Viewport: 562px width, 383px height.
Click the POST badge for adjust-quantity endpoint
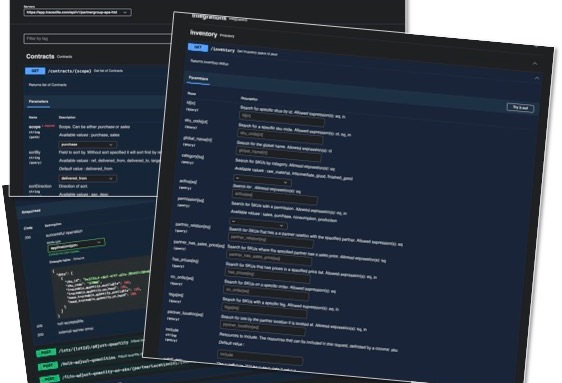click(x=46, y=353)
